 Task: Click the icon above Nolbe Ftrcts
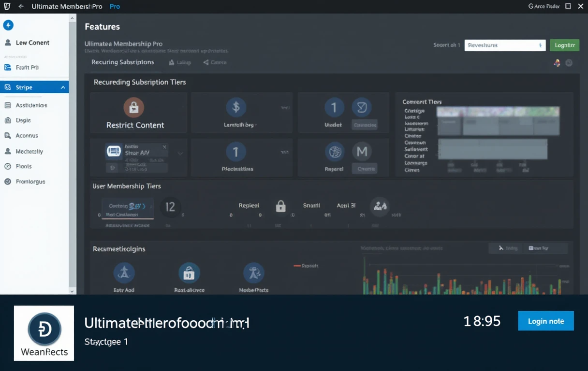point(254,273)
